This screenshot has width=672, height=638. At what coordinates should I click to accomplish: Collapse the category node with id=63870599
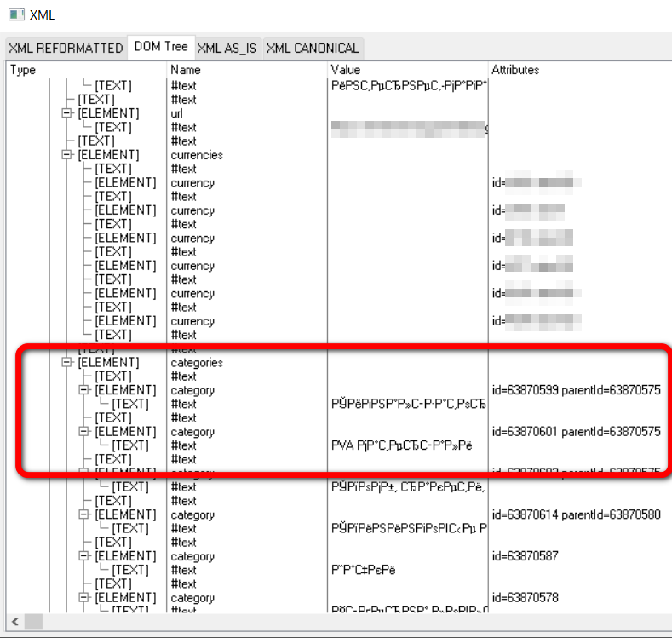click(83, 390)
